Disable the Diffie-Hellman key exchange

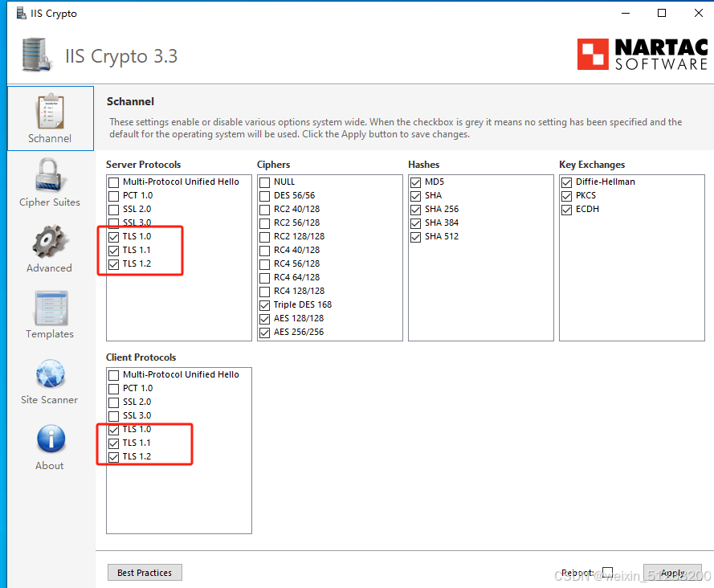point(566,182)
